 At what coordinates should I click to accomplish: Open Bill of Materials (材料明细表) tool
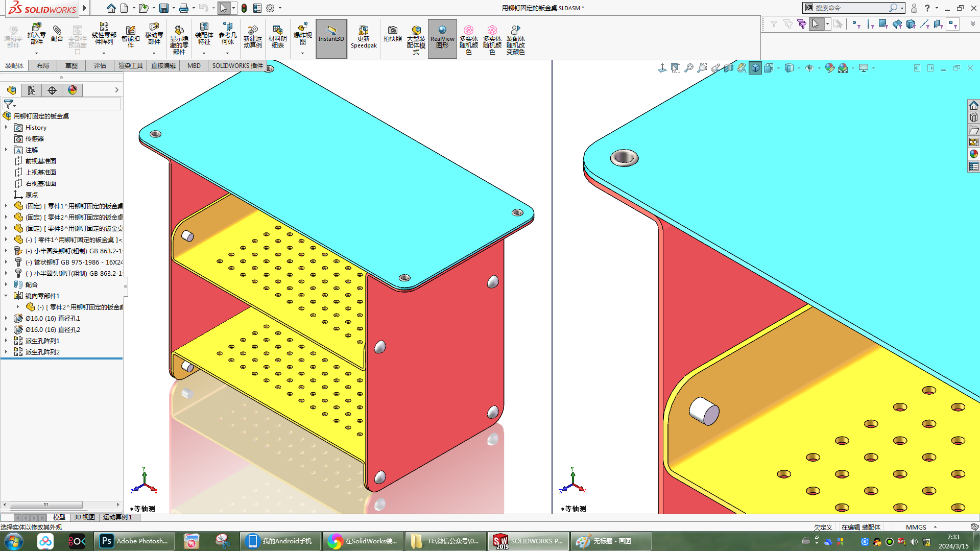point(277,37)
